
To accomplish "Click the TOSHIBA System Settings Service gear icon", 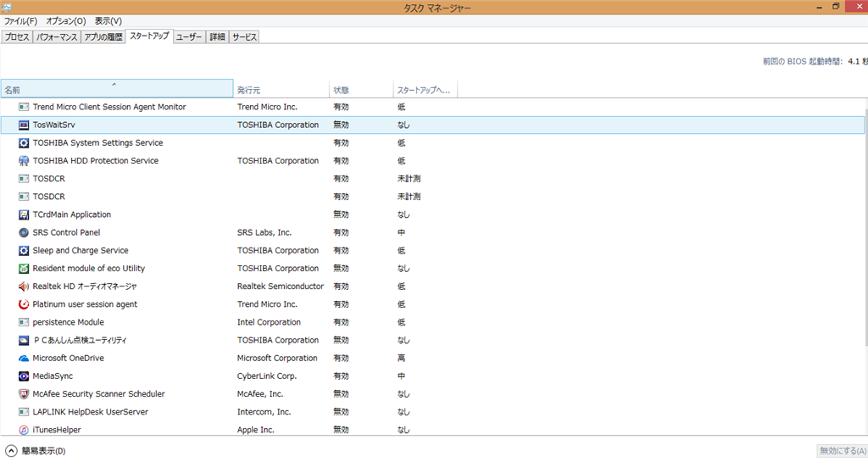I will point(23,142).
